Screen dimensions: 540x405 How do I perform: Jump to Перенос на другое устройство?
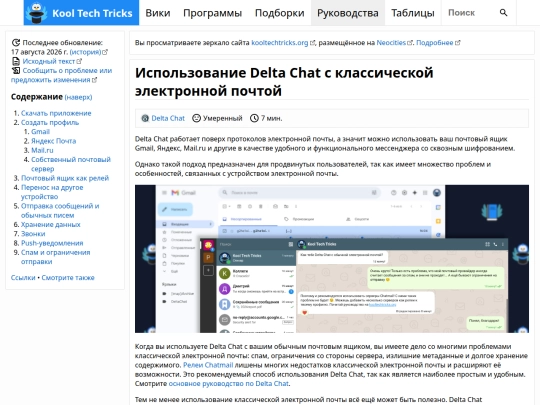tap(52, 192)
